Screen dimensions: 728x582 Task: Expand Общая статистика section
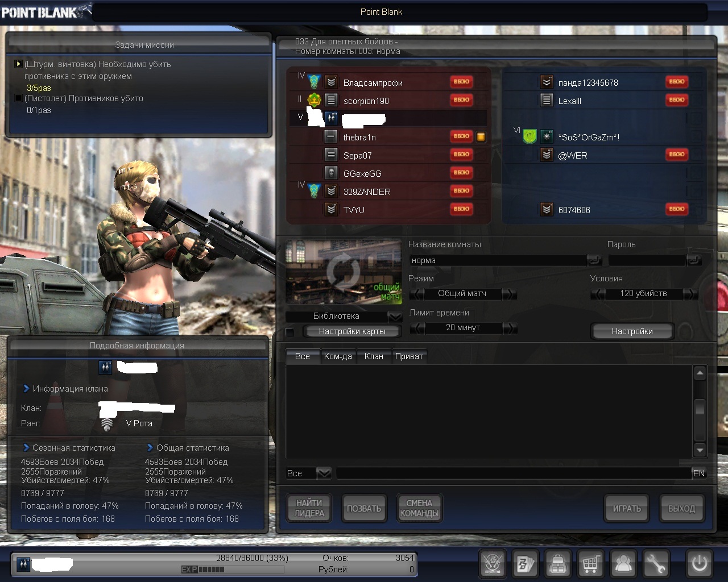[x=150, y=448]
